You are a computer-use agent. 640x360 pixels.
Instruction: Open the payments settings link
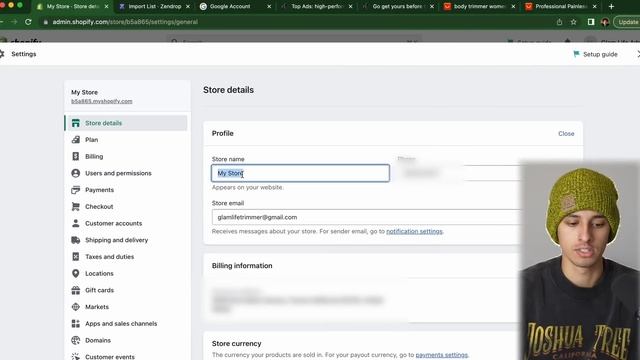442,355
